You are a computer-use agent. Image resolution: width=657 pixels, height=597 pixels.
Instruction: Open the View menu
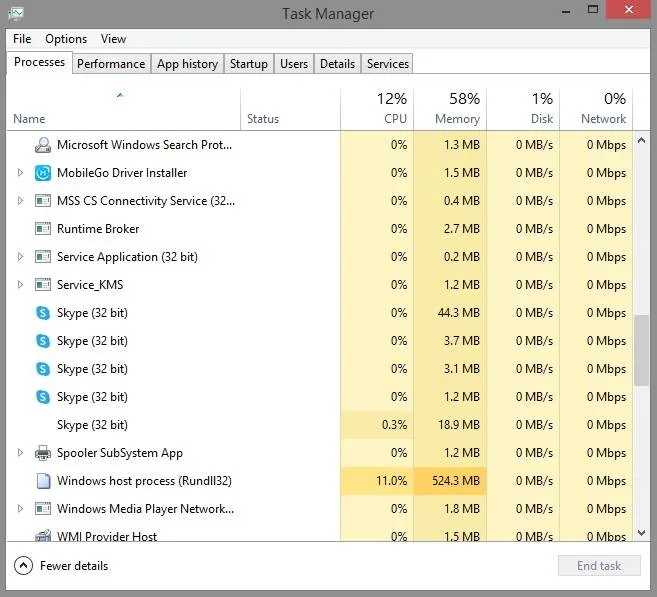(x=113, y=39)
